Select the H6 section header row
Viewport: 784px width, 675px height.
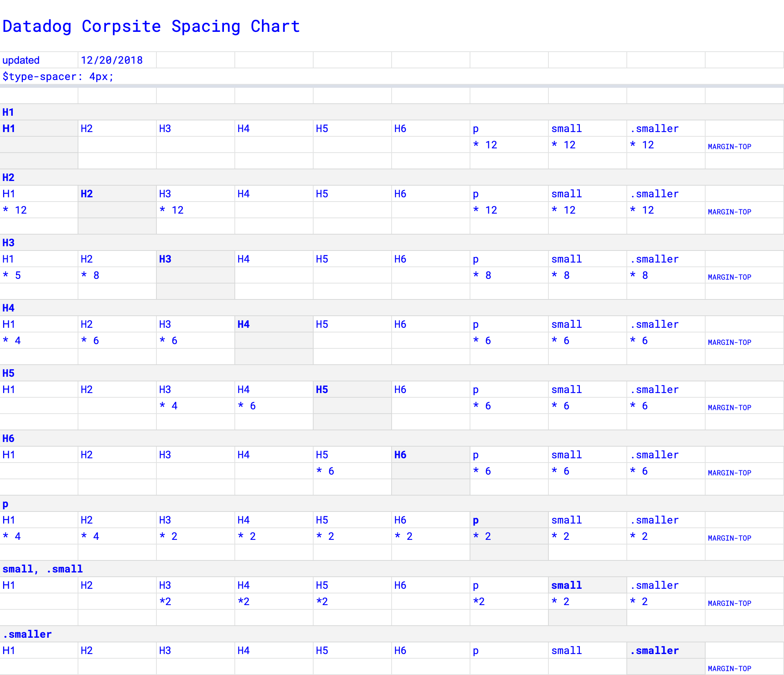(392, 438)
